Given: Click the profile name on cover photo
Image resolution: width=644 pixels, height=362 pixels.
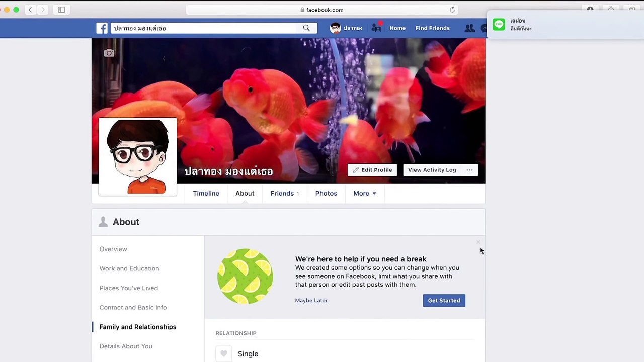Looking at the screenshot, I should [x=228, y=171].
